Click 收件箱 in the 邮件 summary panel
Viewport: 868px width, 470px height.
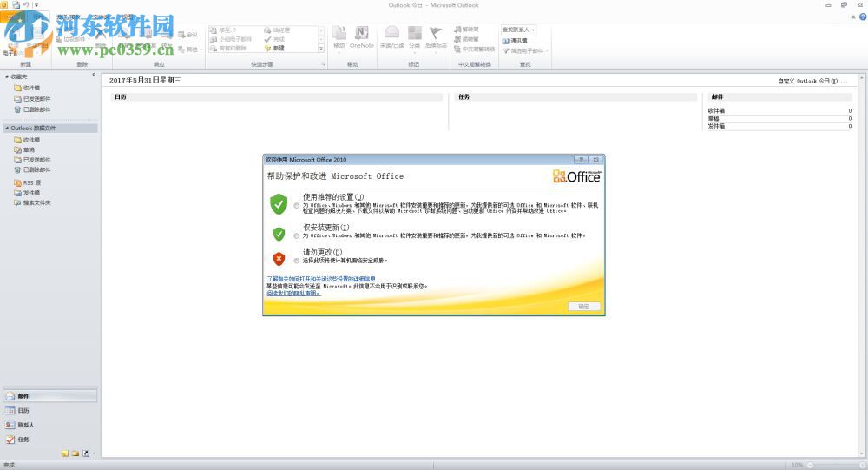click(x=716, y=111)
